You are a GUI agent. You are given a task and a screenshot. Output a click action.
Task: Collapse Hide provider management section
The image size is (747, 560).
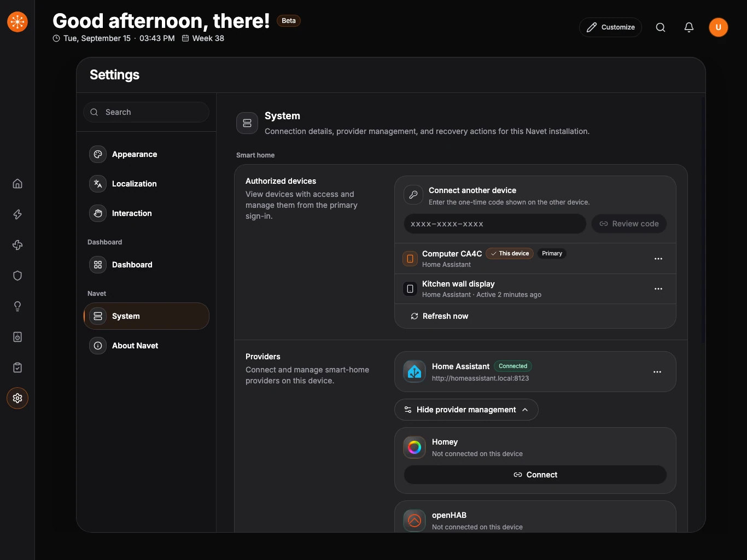pyautogui.click(x=466, y=410)
